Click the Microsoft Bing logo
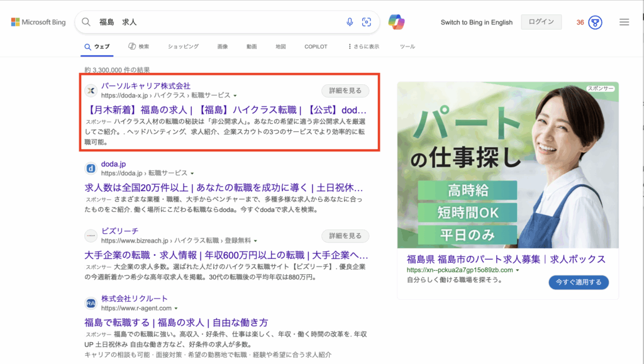 tap(38, 22)
